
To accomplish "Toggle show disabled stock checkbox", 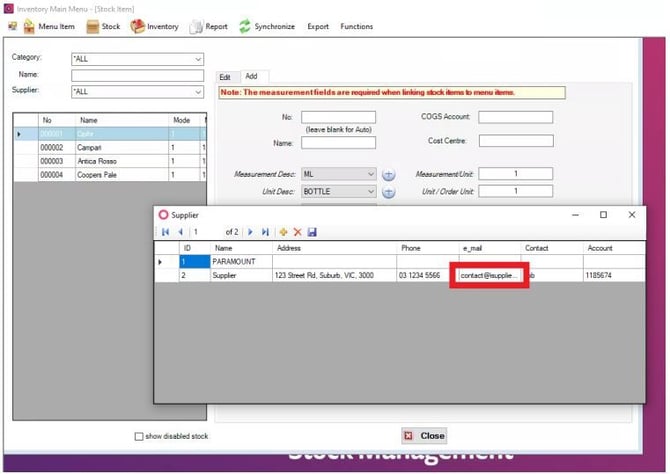I will point(139,436).
